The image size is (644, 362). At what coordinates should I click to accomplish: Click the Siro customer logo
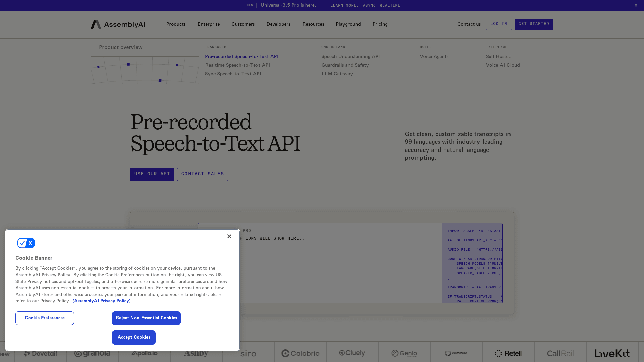[x=248, y=353]
